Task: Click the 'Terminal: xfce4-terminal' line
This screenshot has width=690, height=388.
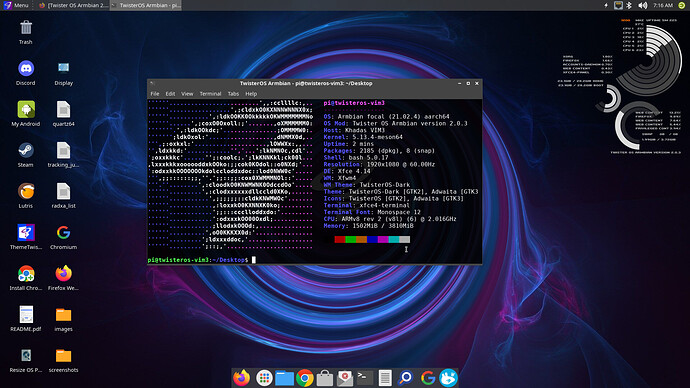Action: point(366,205)
